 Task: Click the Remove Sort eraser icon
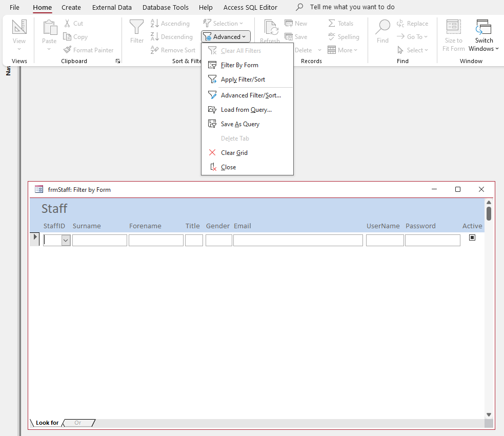tap(155, 50)
